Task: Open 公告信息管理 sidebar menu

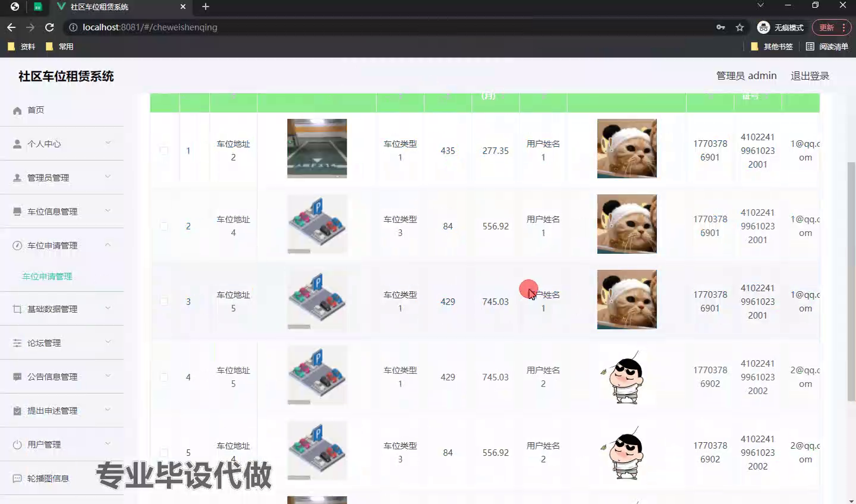Action: (x=62, y=377)
